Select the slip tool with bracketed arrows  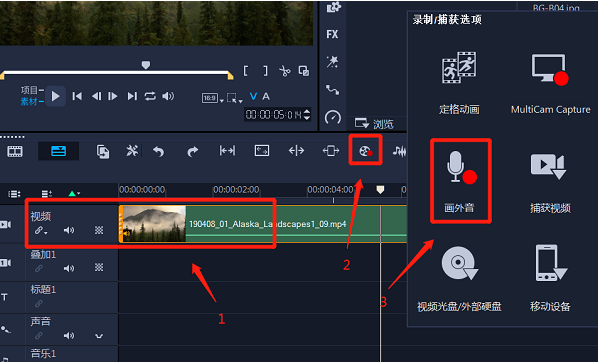click(227, 151)
